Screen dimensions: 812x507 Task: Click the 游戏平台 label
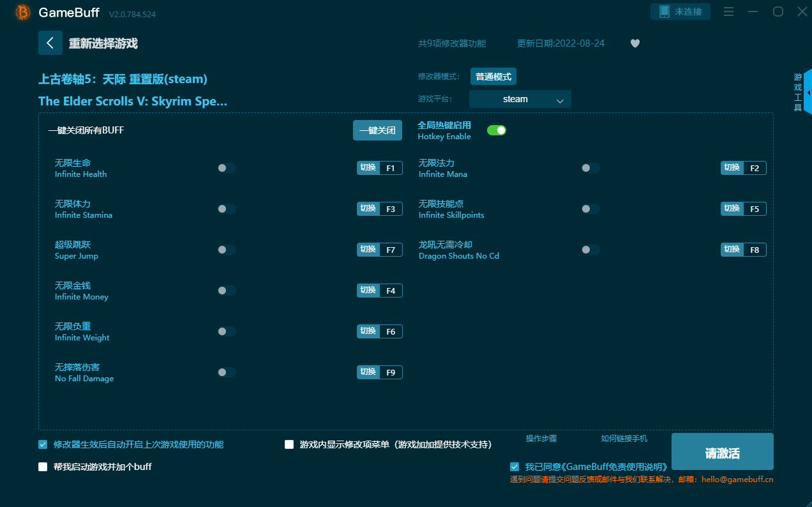[x=435, y=99]
